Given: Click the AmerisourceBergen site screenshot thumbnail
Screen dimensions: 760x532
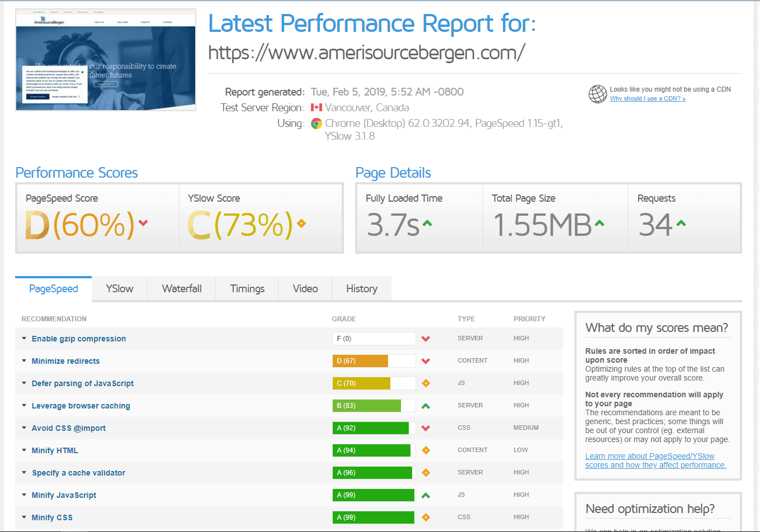Looking at the screenshot, I should pos(106,60).
